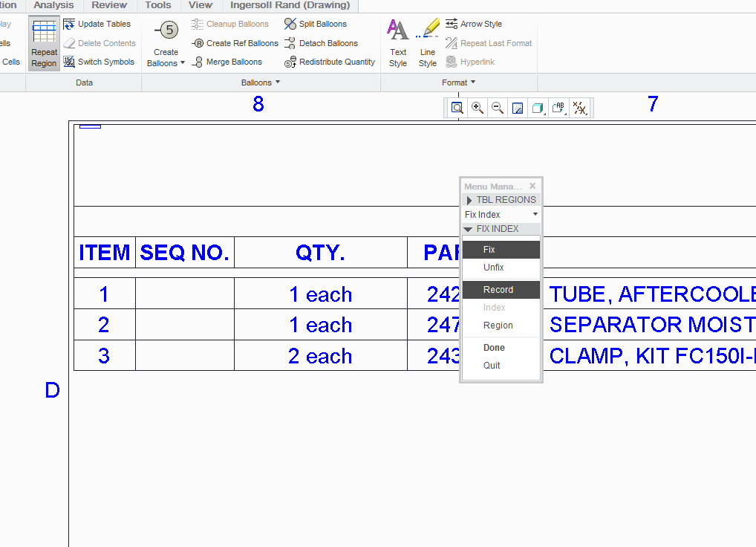This screenshot has width=756, height=547.
Task: Click Quit in Menu Manager
Action: [501, 365]
